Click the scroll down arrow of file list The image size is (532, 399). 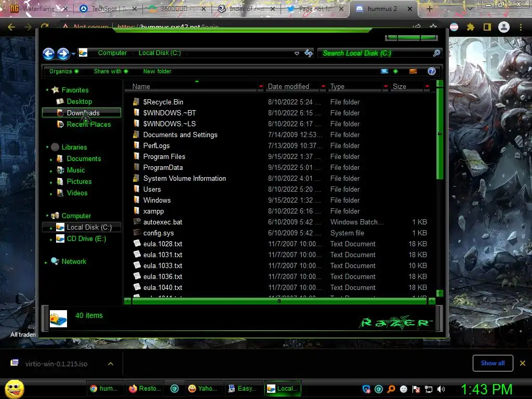tap(440, 293)
